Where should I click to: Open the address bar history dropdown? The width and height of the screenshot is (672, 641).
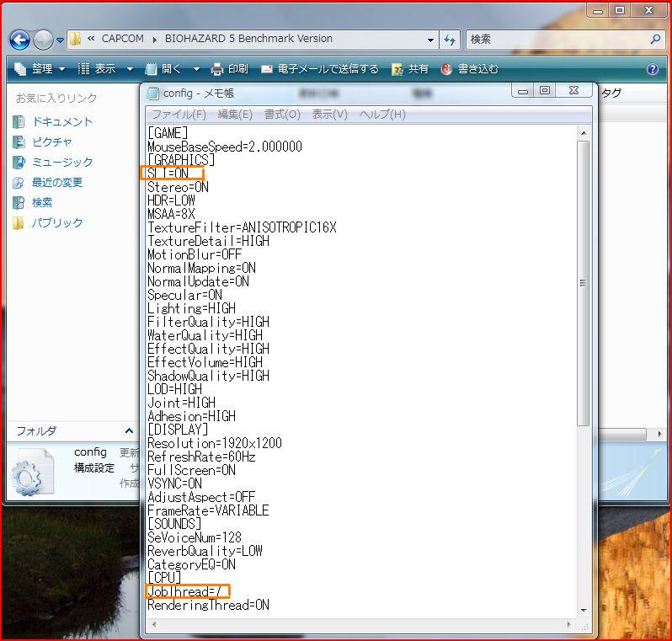pyautogui.click(x=430, y=40)
